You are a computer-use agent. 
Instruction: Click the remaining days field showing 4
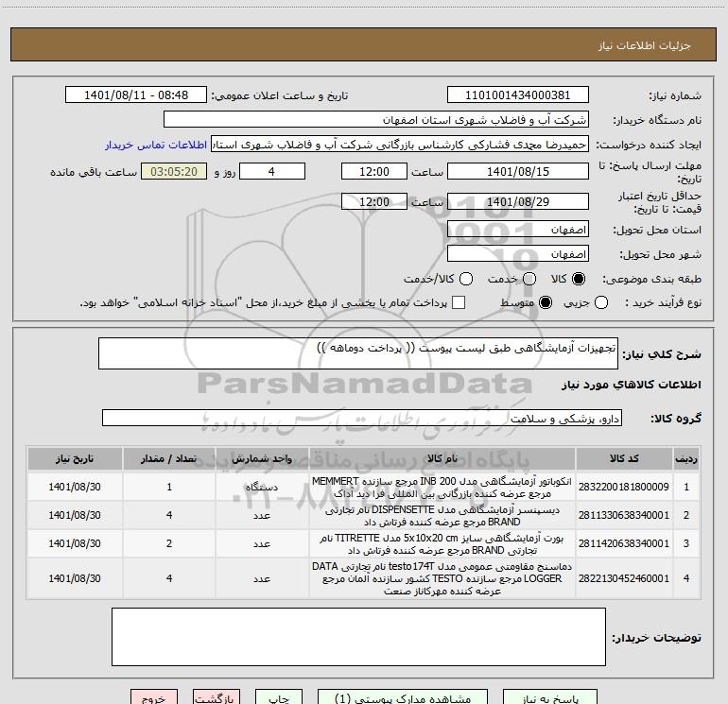[272, 171]
